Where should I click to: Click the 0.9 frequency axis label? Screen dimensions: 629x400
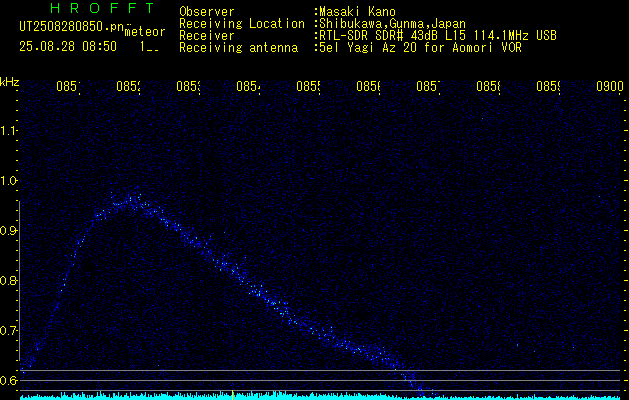pos(9,230)
